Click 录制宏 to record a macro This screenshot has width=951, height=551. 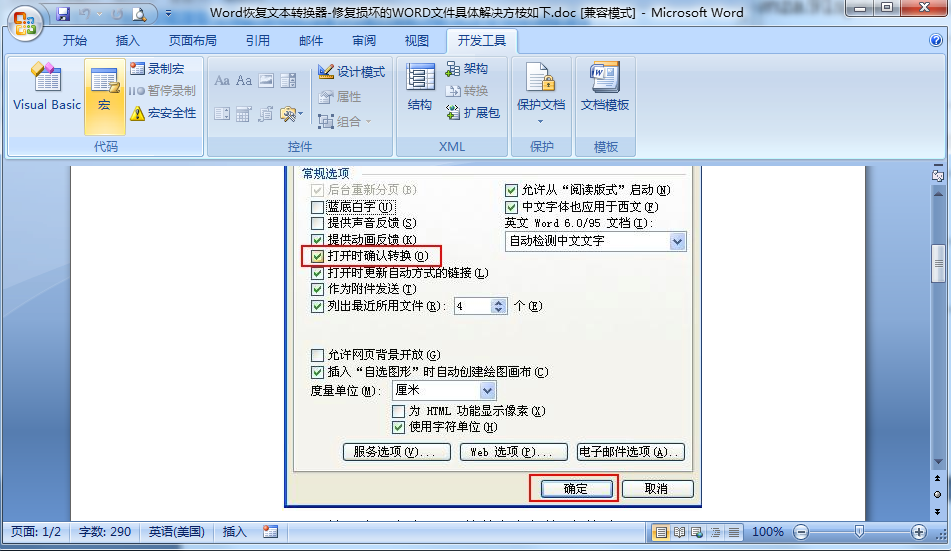point(157,69)
